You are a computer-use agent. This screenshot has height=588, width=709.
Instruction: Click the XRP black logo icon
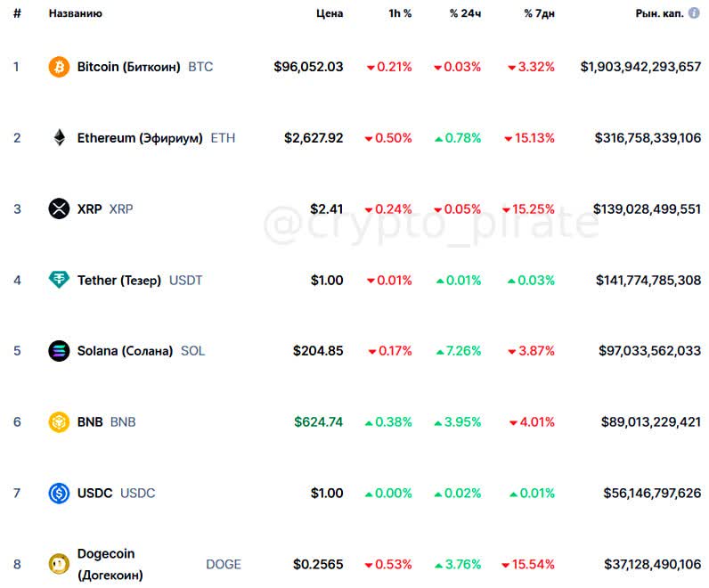click(59, 209)
